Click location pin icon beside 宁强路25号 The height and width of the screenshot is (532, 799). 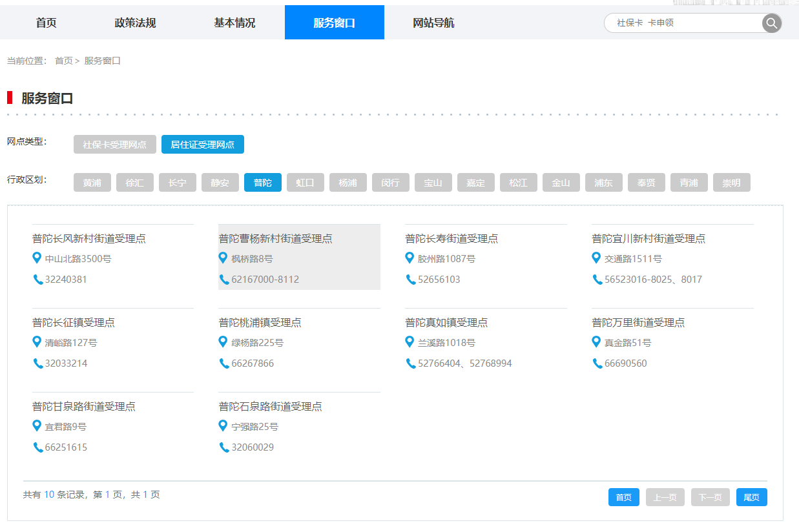pos(223,426)
